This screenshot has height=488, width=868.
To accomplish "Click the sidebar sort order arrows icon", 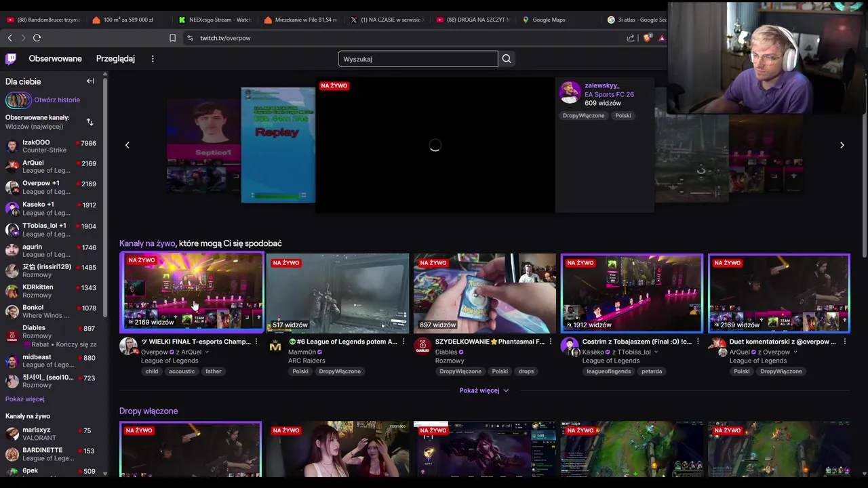I will (90, 122).
